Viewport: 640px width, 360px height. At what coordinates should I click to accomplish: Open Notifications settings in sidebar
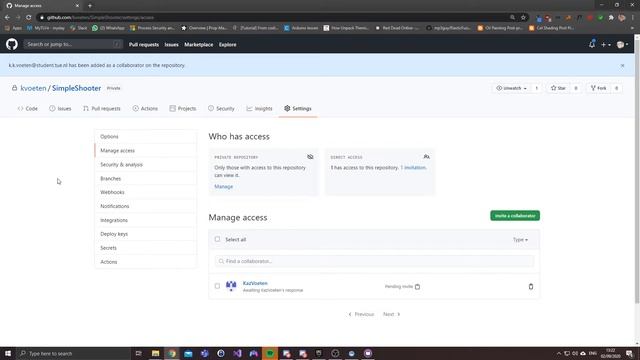point(145,206)
